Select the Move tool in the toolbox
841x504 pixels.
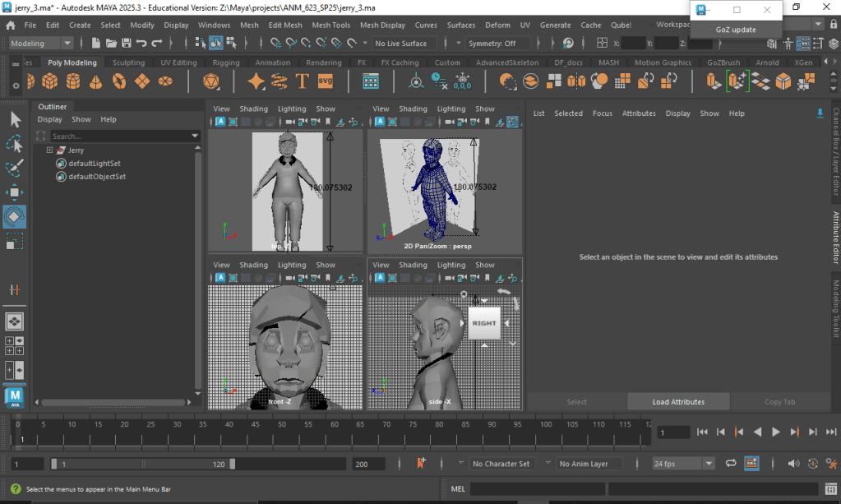coord(15,192)
